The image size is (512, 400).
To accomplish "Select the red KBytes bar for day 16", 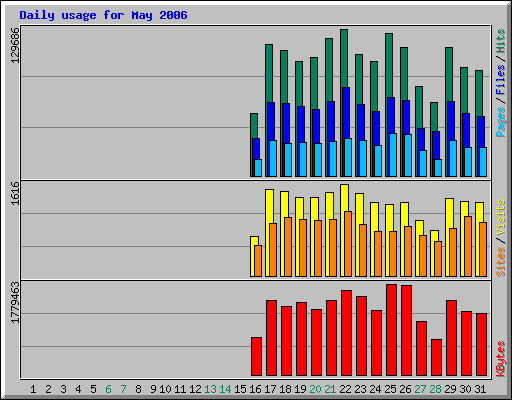I will coord(256,357).
